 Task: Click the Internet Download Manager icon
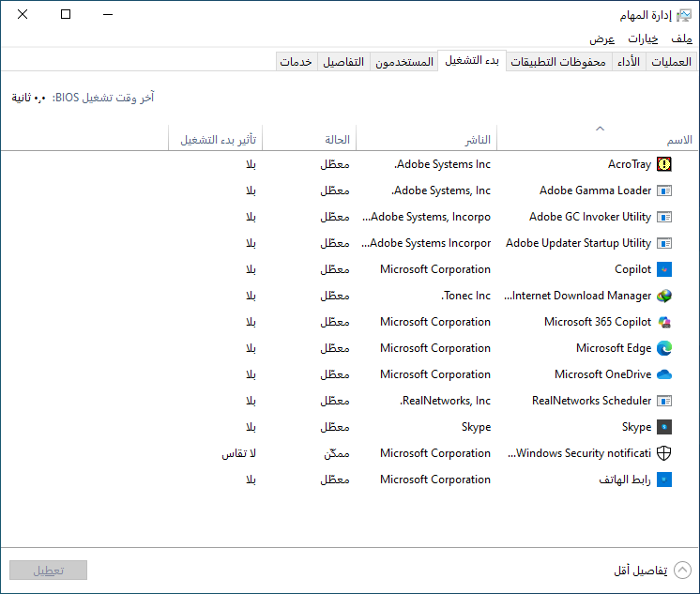pyautogui.click(x=664, y=296)
